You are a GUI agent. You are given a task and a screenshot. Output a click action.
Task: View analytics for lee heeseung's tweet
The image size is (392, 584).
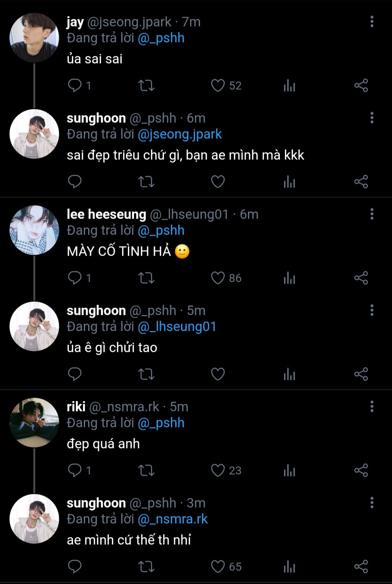click(x=289, y=278)
